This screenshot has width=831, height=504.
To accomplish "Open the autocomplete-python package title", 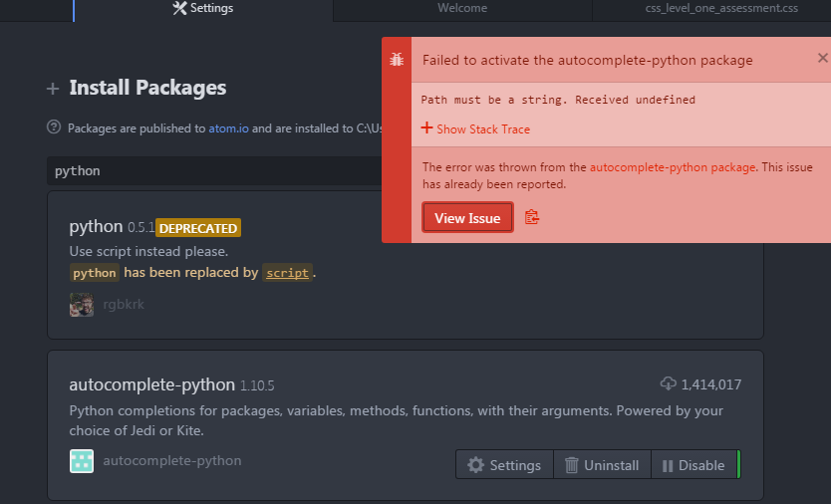I will coord(152,384).
